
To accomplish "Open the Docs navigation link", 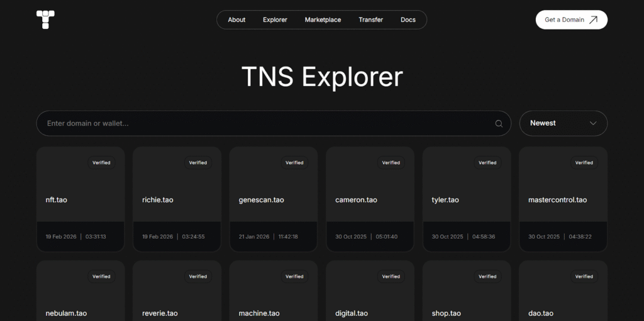I will point(408,19).
